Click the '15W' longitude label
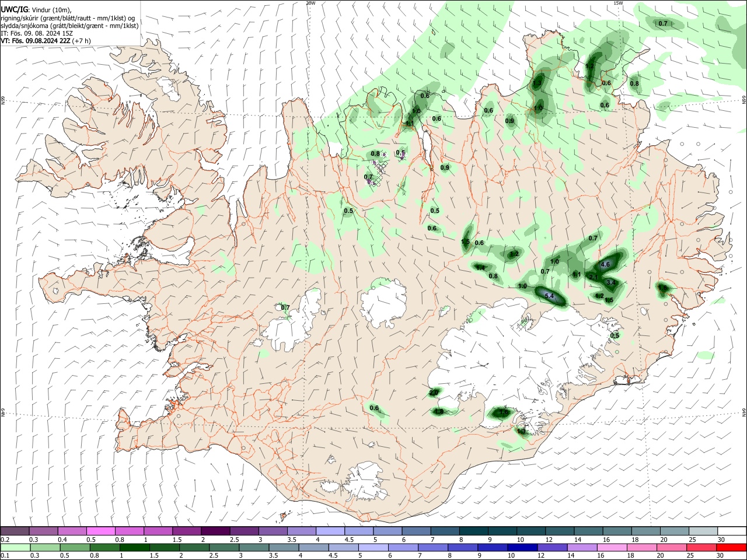The width and height of the screenshot is (747, 560). click(618, 3)
